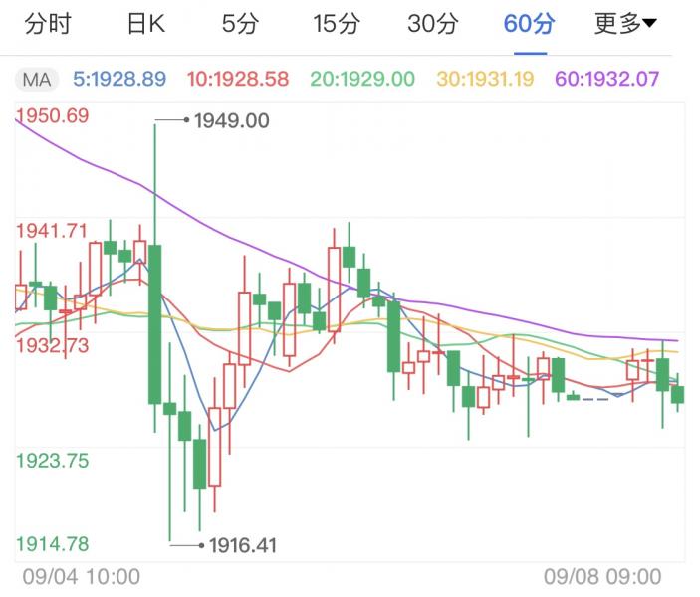Choose the 30分 interval tab
700x597 pixels.
[432, 24]
